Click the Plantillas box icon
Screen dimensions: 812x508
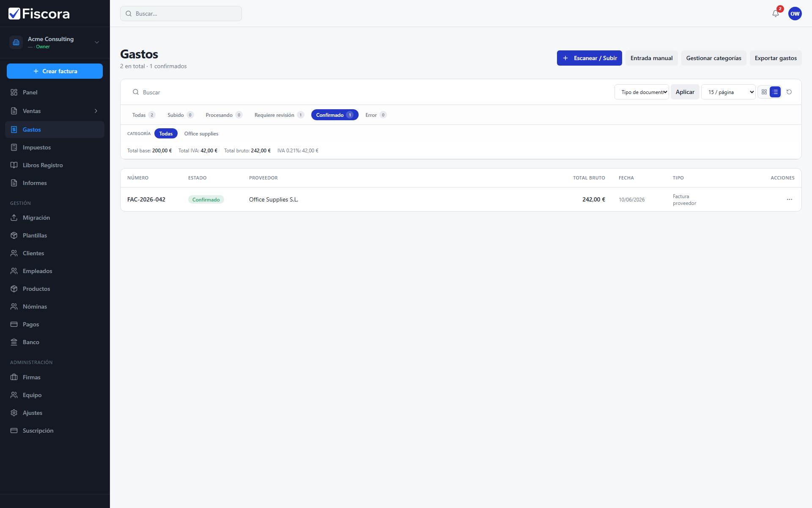click(x=14, y=235)
